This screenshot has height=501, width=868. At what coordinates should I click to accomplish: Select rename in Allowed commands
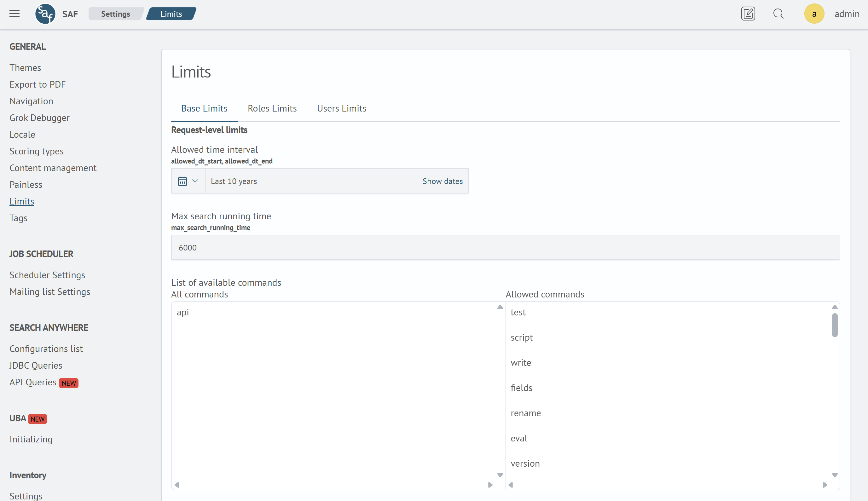tap(525, 413)
